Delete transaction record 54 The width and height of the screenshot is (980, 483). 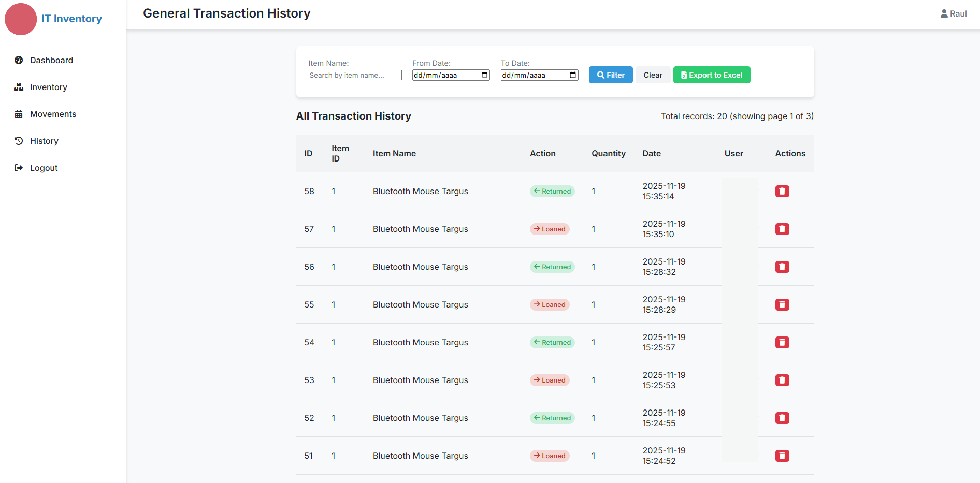(782, 342)
